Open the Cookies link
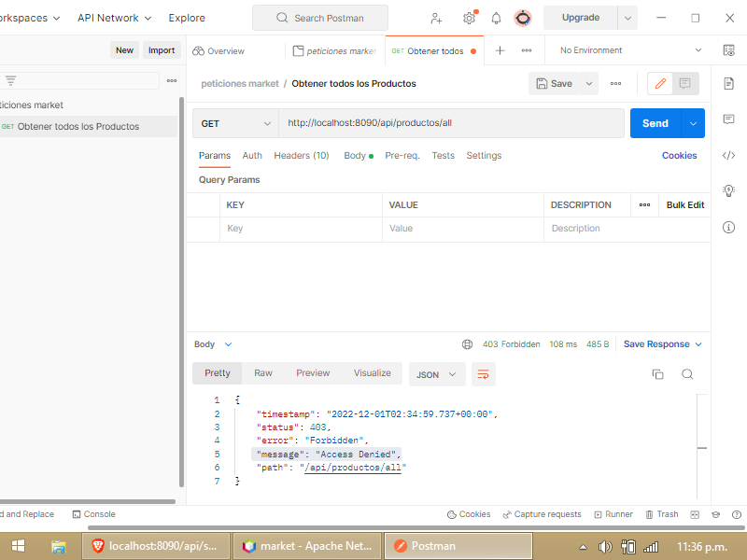This screenshot has width=747, height=560. pos(679,156)
